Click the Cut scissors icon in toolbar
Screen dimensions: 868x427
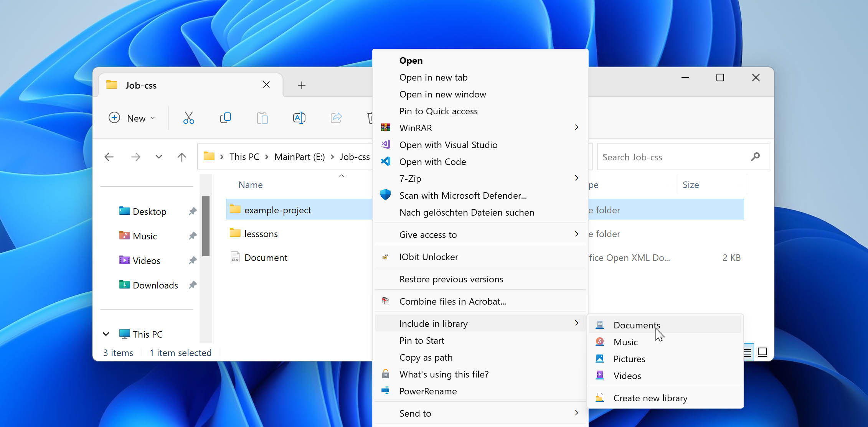pos(189,117)
